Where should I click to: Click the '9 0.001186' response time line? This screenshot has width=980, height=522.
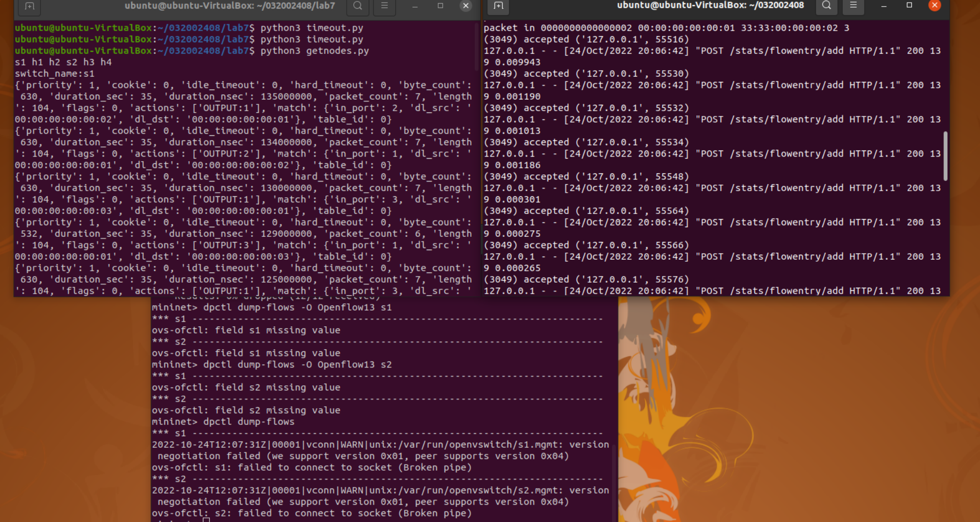click(512, 165)
